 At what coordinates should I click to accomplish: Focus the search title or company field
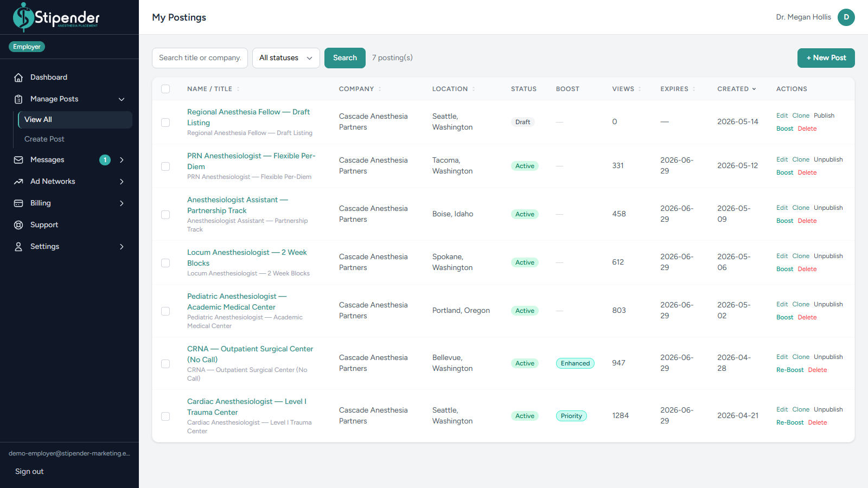(x=200, y=58)
